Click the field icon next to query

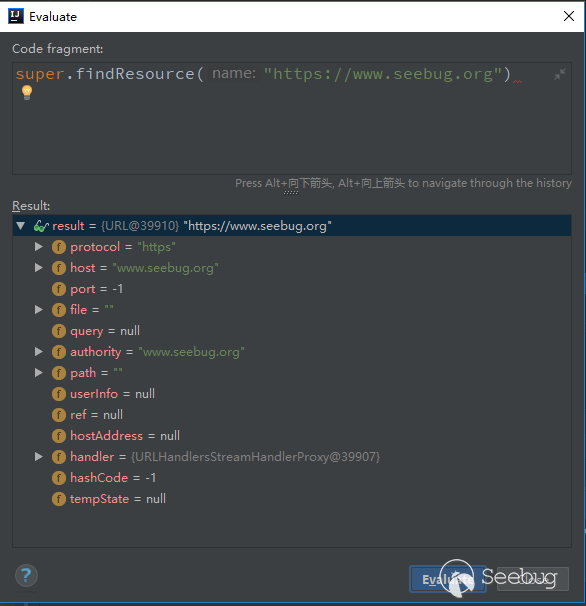(59, 331)
